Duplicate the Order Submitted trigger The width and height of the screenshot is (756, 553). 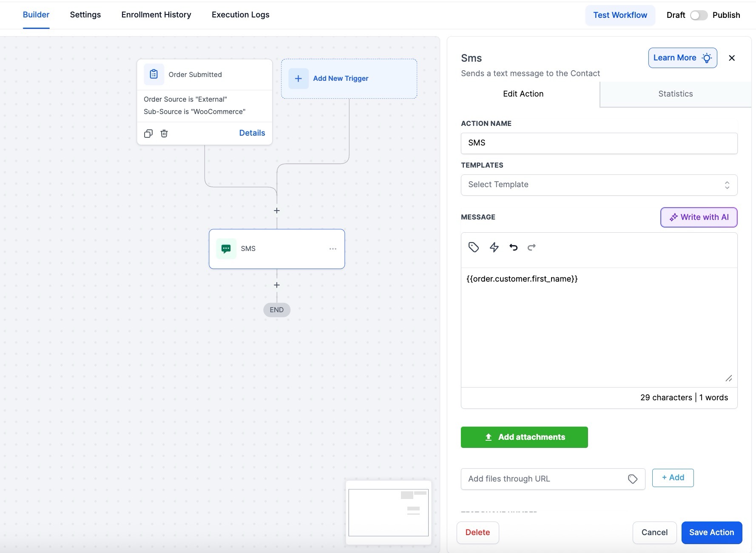(148, 134)
